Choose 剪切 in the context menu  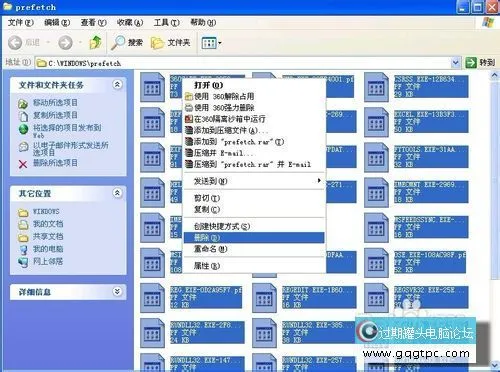(x=254, y=198)
